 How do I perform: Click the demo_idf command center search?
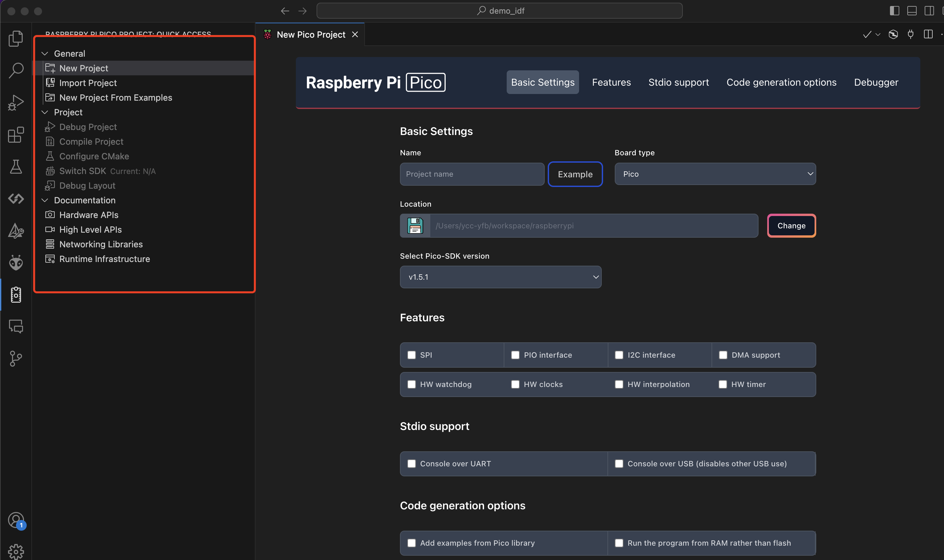(499, 11)
